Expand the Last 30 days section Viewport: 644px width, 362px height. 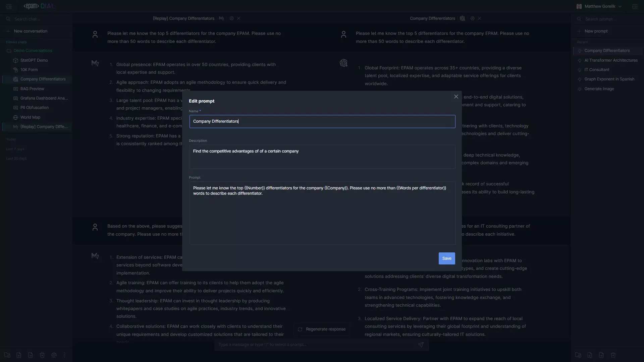pyautogui.click(x=16, y=158)
